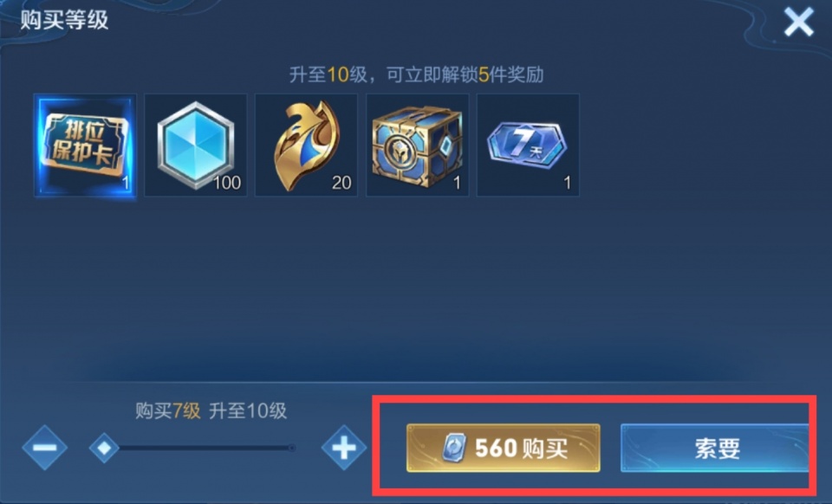Increase purchase level with plus button

(344, 448)
